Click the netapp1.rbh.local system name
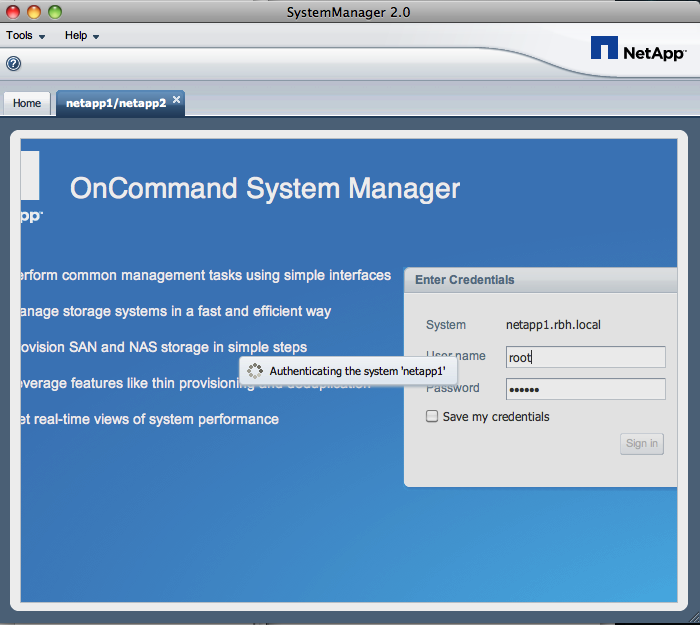 pos(553,325)
